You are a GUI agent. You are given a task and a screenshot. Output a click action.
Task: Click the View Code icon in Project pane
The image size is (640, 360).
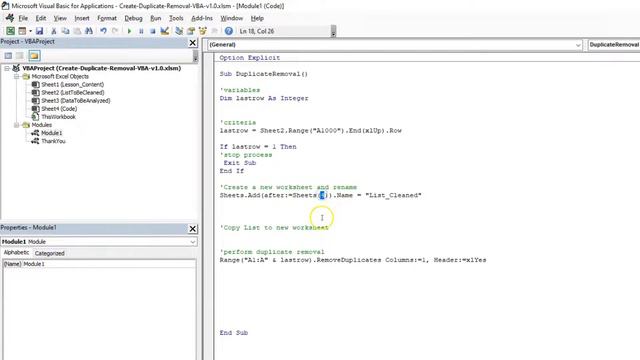pyautogui.click(x=8, y=56)
